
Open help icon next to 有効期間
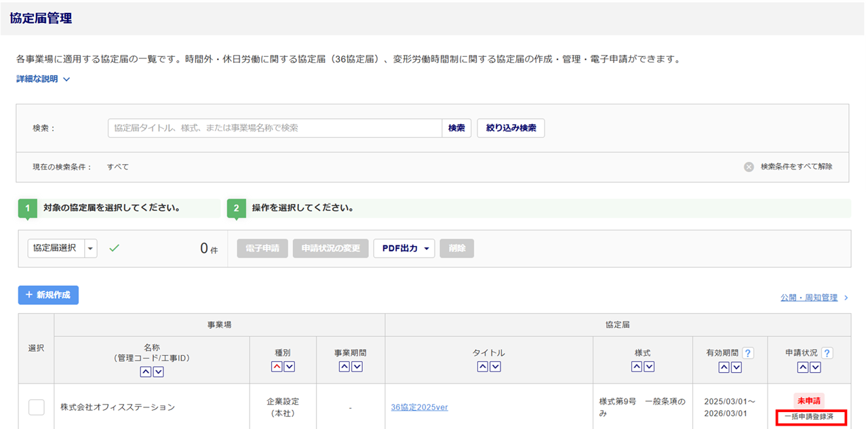pos(748,353)
